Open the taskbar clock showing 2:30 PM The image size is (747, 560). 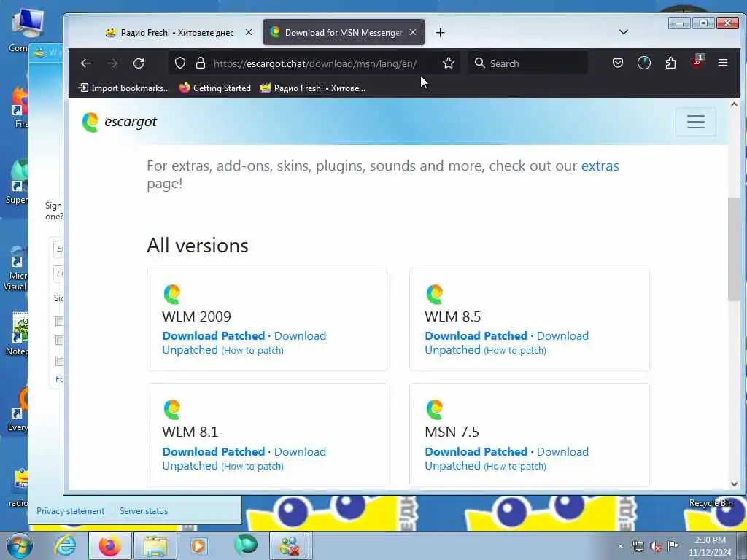click(709, 546)
